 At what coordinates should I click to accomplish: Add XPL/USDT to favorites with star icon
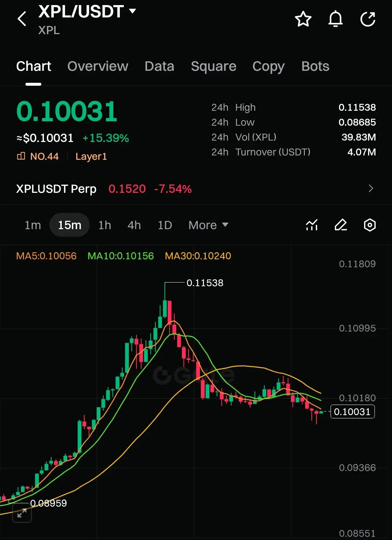point(303,19)
